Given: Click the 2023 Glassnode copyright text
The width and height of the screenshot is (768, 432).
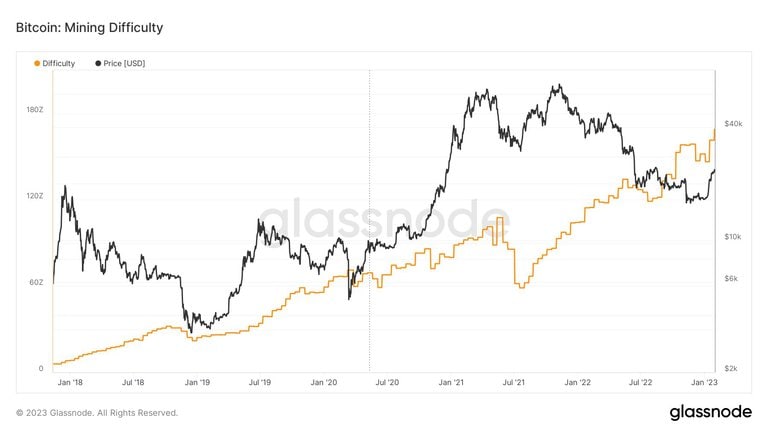Looking at the screenshot, I should coord(97,412).
